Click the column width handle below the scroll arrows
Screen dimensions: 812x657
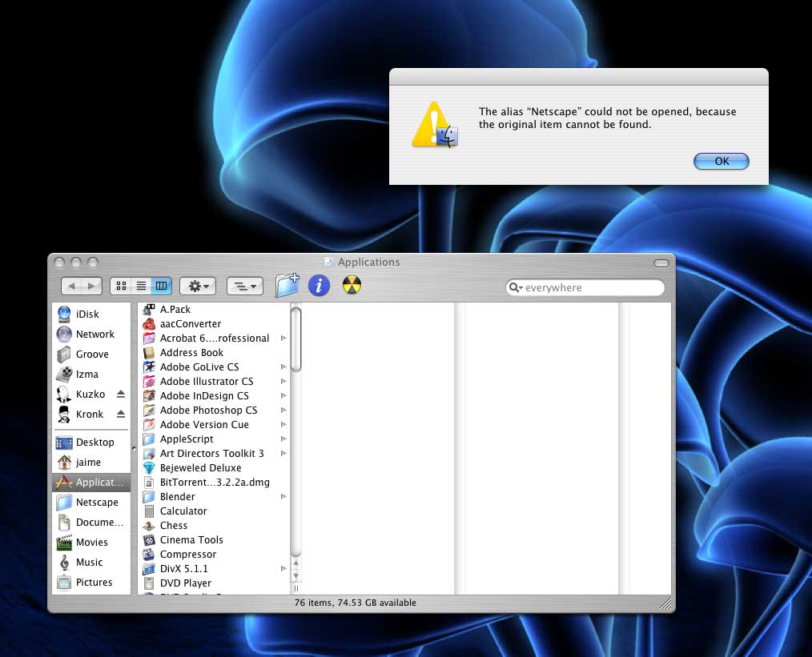point(296,588)
